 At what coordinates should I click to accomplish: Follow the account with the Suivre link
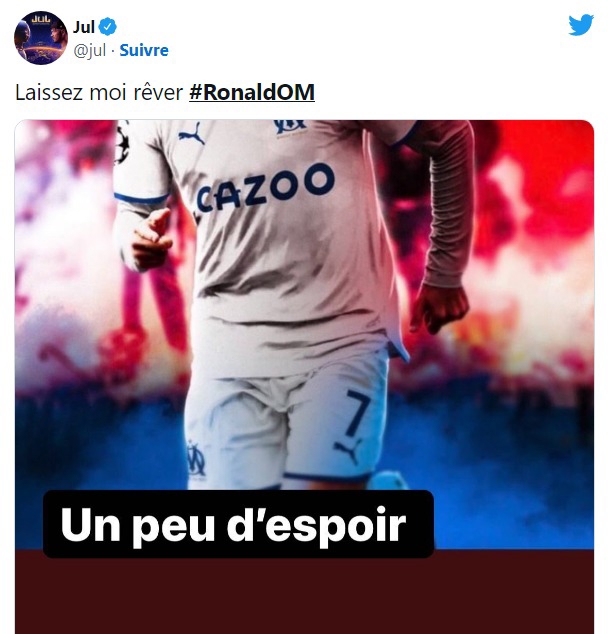click(144, 51)
